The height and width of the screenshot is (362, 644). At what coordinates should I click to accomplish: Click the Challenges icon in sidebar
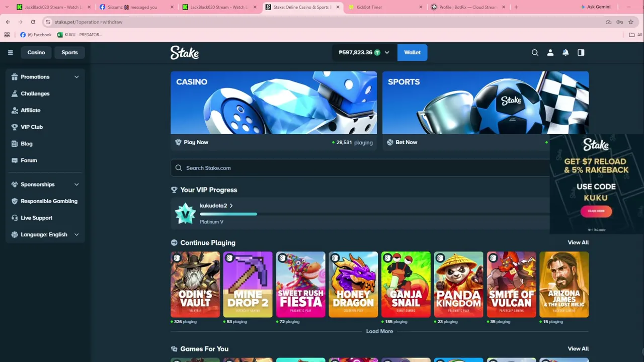tap(15, 94)
